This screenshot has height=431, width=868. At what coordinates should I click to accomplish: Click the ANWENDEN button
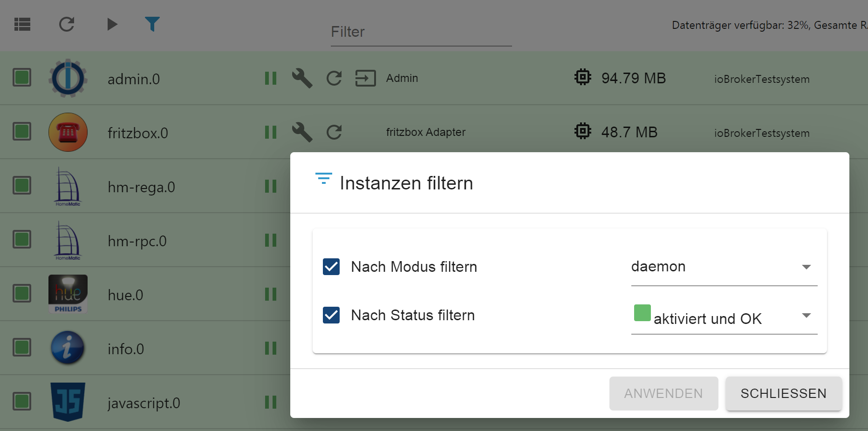click(x=663, y=393)
